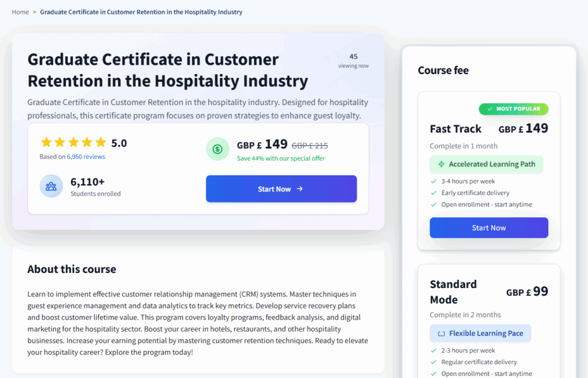
Task: Click the 45 viewing now counter
Action: pyautogui.click(x=353, y=61)
